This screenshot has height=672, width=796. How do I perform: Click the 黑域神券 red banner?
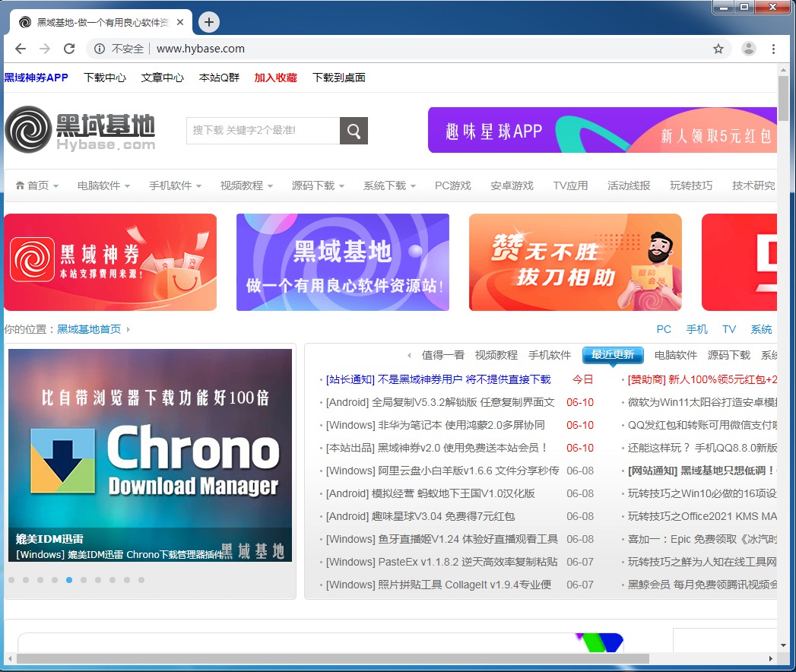[x=110, y=262]
